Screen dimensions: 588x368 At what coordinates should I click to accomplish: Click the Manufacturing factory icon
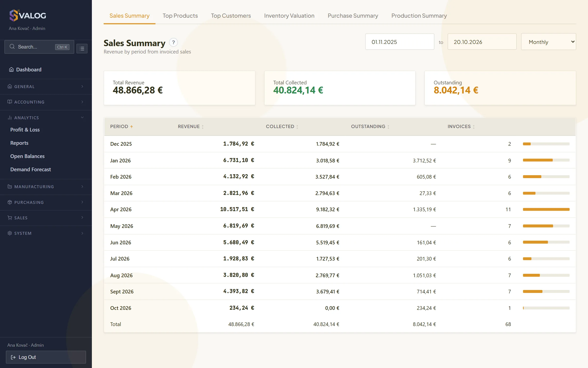click(10, 186)
